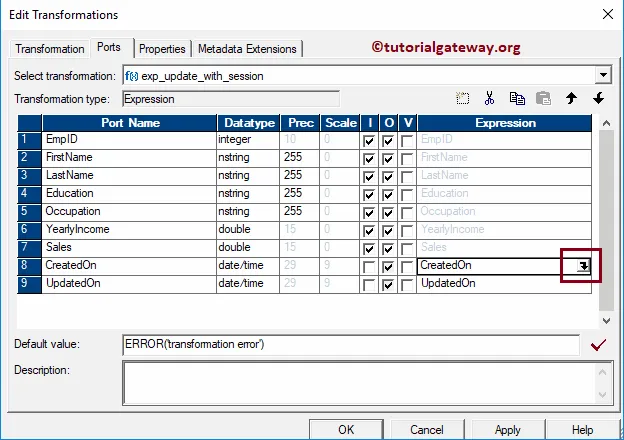The image size is (624, 440).
Task: Move the selected port up with the arrow
Action: click(x=571, y=98)
